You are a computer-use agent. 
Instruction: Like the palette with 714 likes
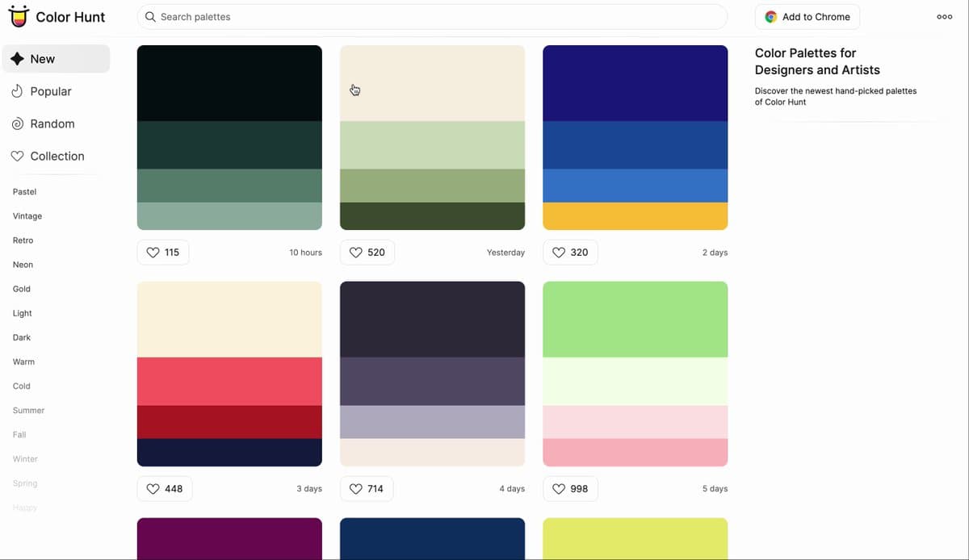point(367,489)
